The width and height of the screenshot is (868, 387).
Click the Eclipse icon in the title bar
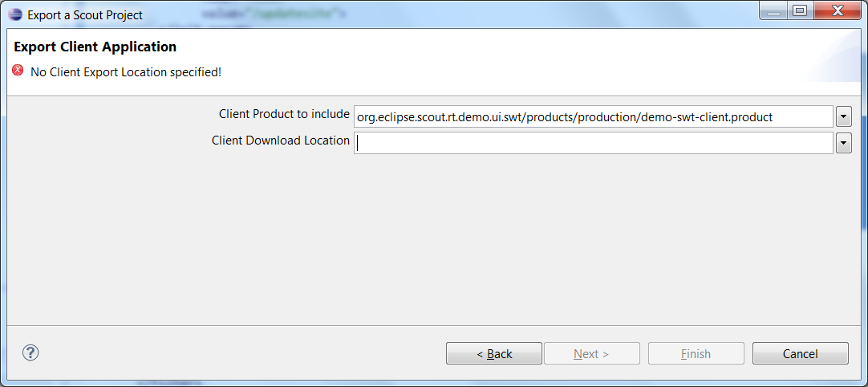click(x=15, y=15)
